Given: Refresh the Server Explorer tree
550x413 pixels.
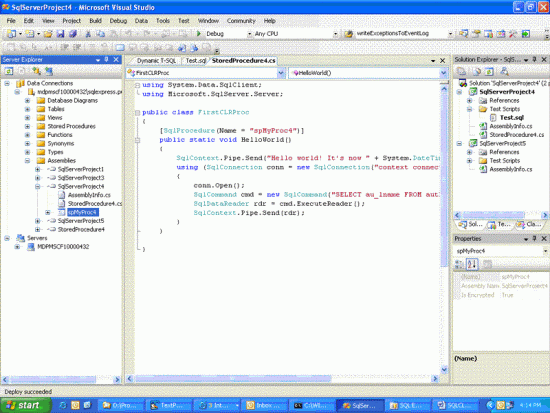Looking at the screenshot, I should 9,71.
